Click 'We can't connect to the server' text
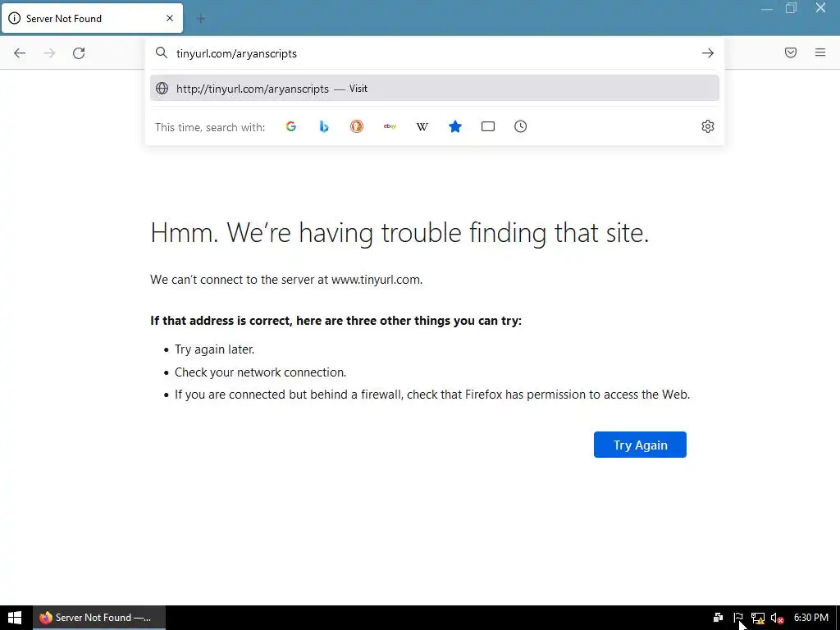The height and width of the screenshot is (630, 840). pos(286,280)
